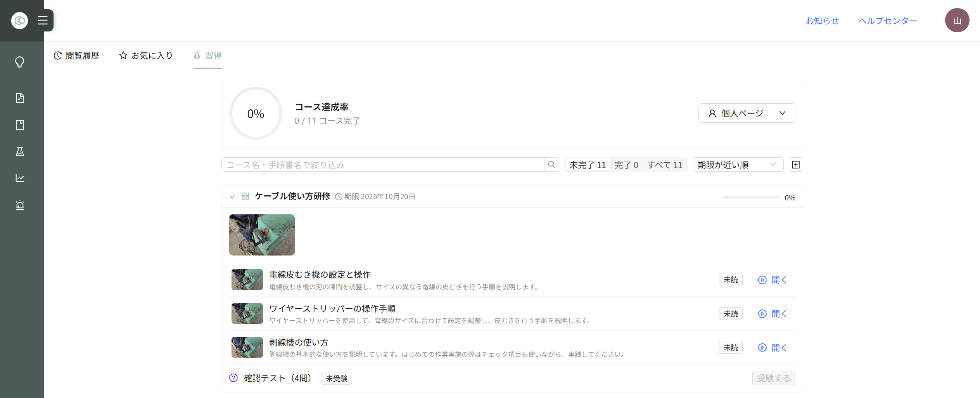Click the 未読 badge for 剥線機の使い方

coord(731,347)
